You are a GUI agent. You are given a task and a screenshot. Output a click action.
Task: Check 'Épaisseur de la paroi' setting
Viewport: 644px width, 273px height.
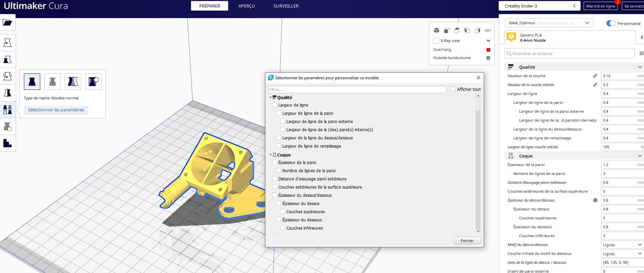275,162
